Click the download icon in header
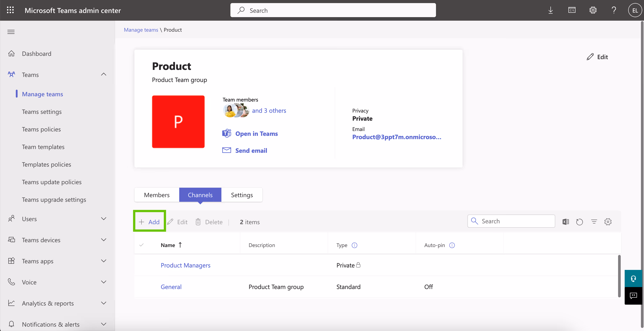 (x=550, y=10)
